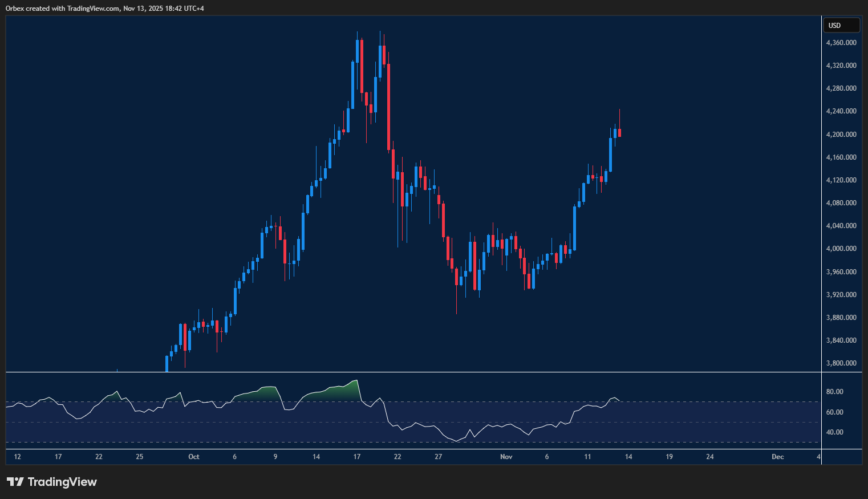Click the 25 date label on time axis

pos(140,457)
